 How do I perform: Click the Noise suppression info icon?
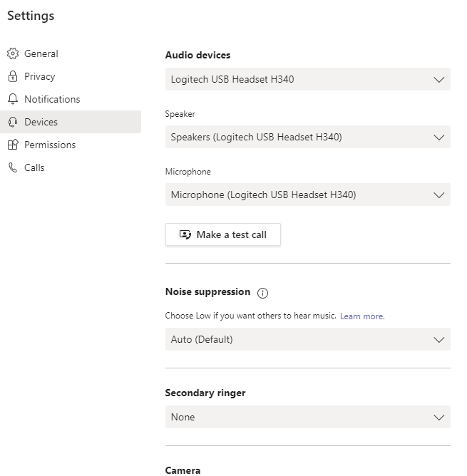(x=262, y=293)
